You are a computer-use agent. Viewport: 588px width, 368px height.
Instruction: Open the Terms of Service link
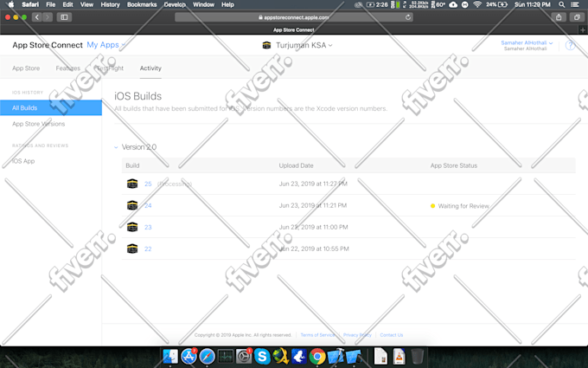click(x=317, y=335)
